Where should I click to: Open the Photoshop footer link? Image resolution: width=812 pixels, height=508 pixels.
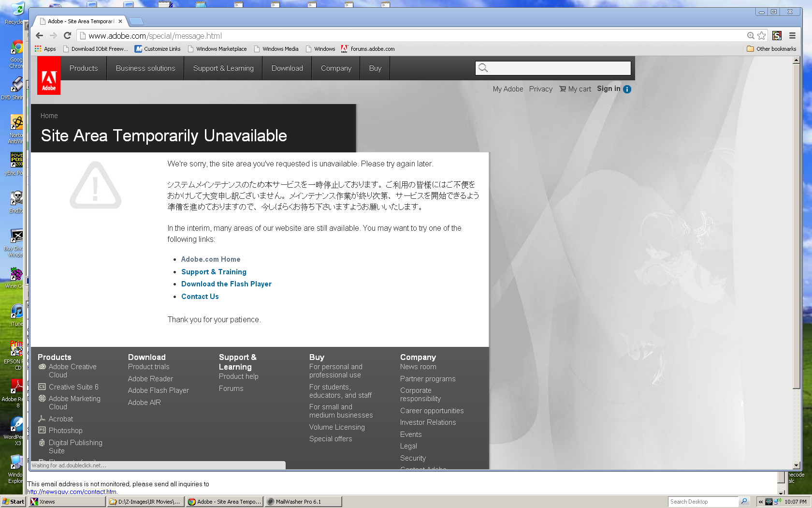click(x=65, y=431)
